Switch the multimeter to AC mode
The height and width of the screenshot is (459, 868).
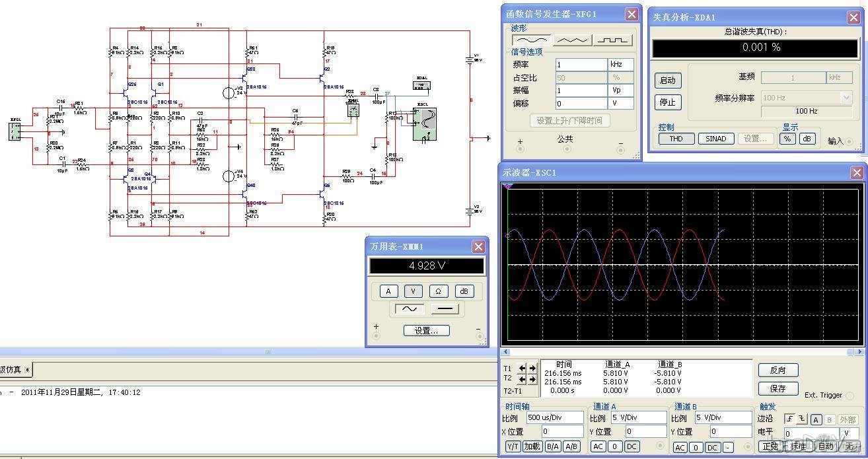click(409, 309)
